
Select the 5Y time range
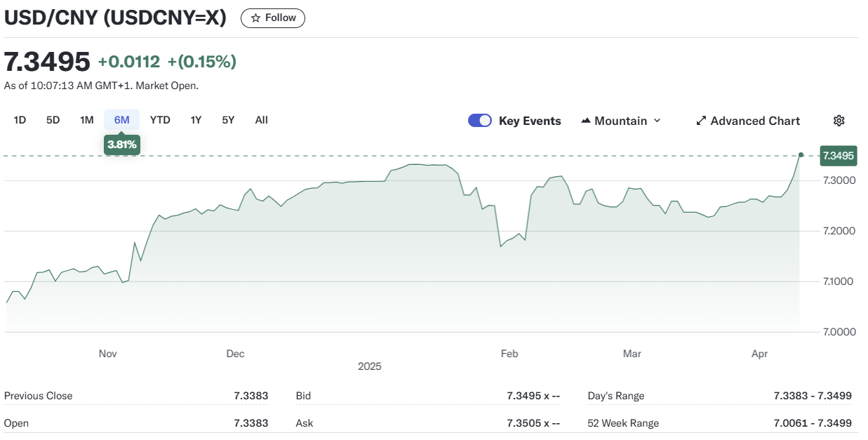pyautogui.click(x=228, y=120)
